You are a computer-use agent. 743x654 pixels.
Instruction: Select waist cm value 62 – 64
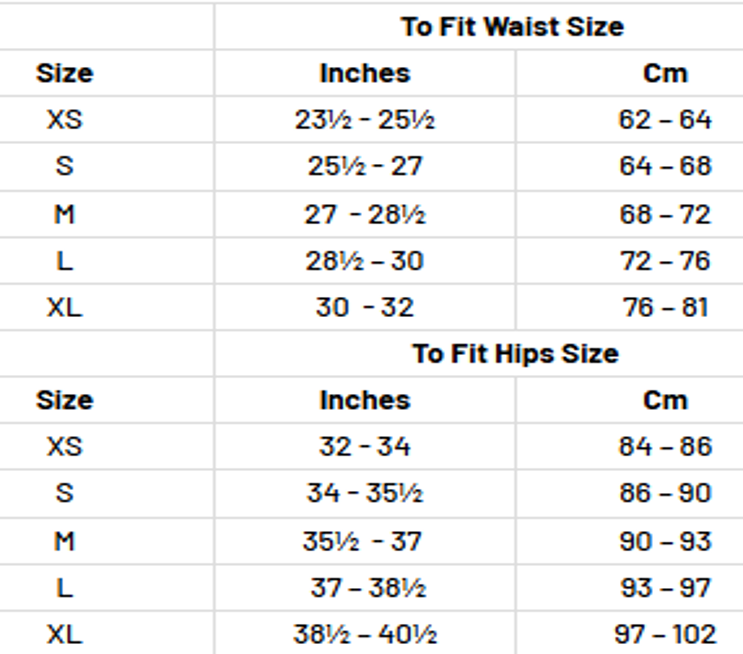pos(665,119)
